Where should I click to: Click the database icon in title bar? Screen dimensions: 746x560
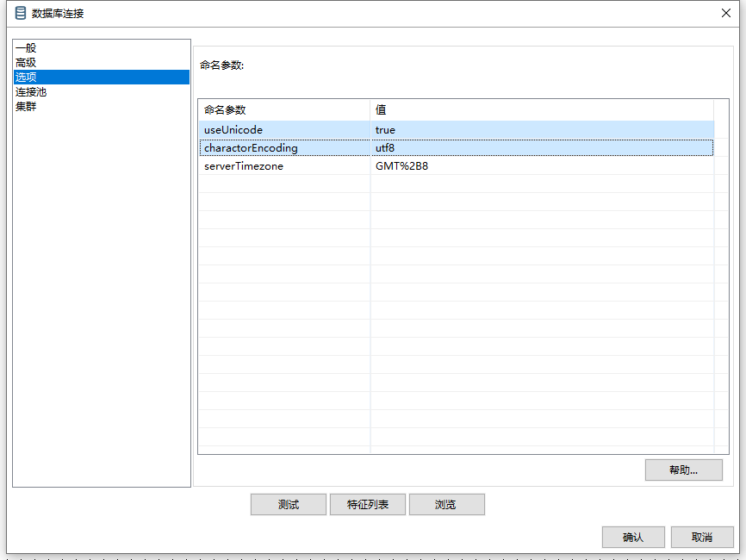pyautogui.click(x=21, y=13)
